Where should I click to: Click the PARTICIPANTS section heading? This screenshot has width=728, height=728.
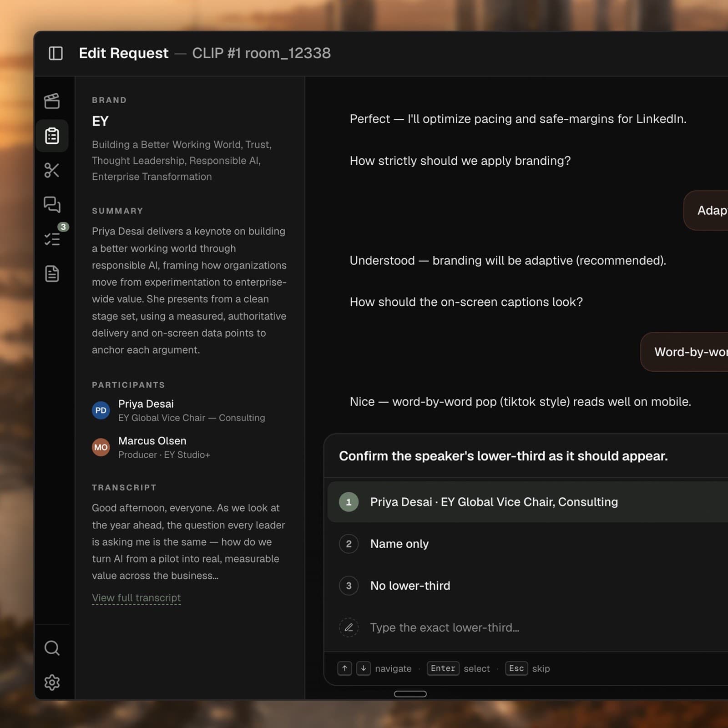coord(128,384)
